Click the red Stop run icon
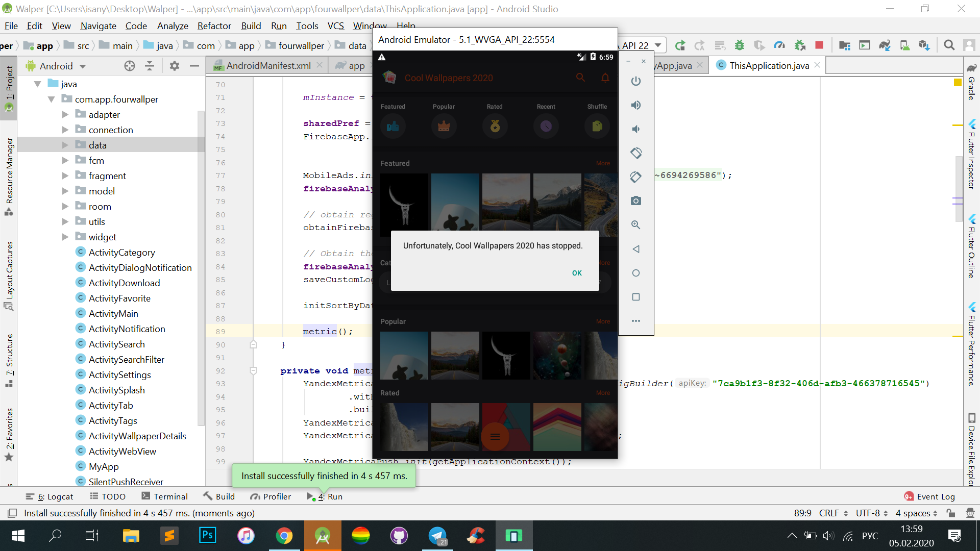The image size is (980, 551). pos(819,45)
